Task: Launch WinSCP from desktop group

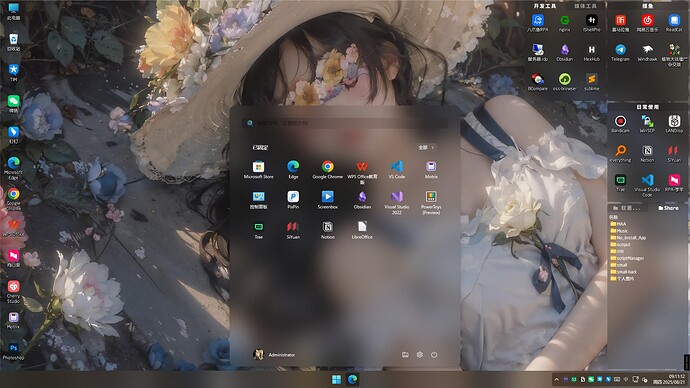Action: (647, 124)
